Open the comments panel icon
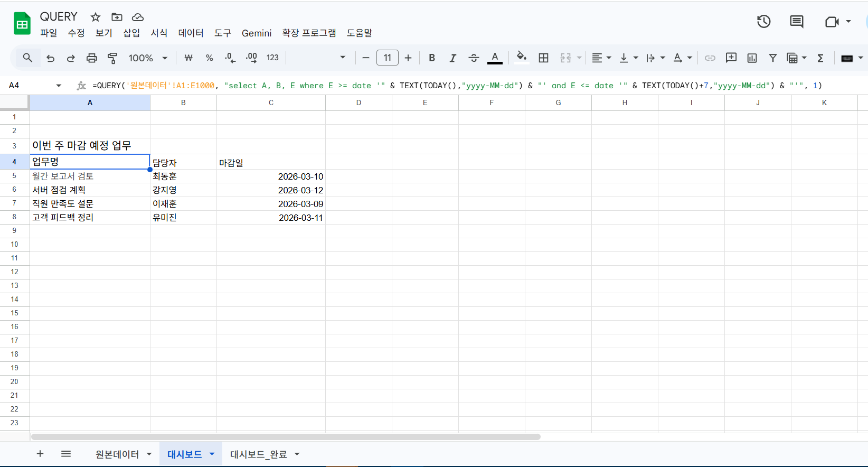Viewport: 868px width, 467px height. pyautogui.click(x=796, y=22)
